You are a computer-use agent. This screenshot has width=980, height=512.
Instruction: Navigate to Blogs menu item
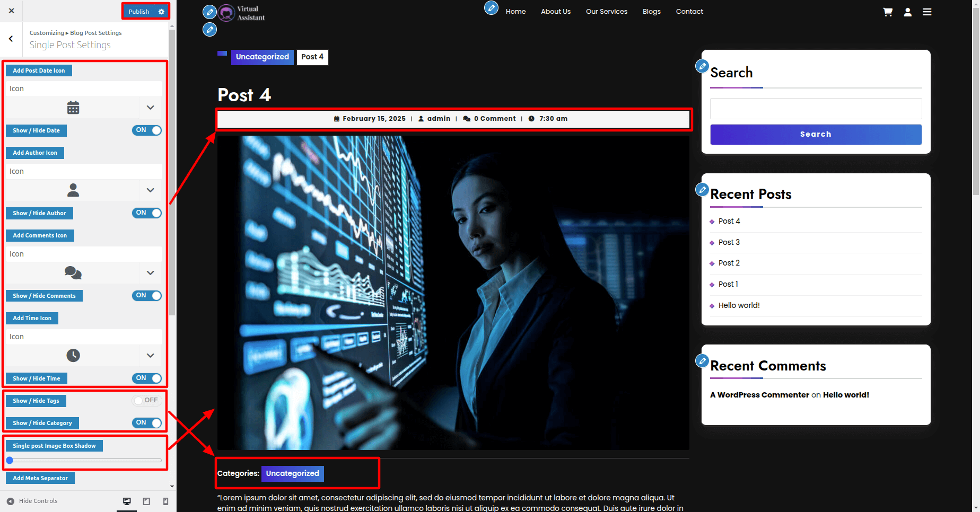click(651, 12)
